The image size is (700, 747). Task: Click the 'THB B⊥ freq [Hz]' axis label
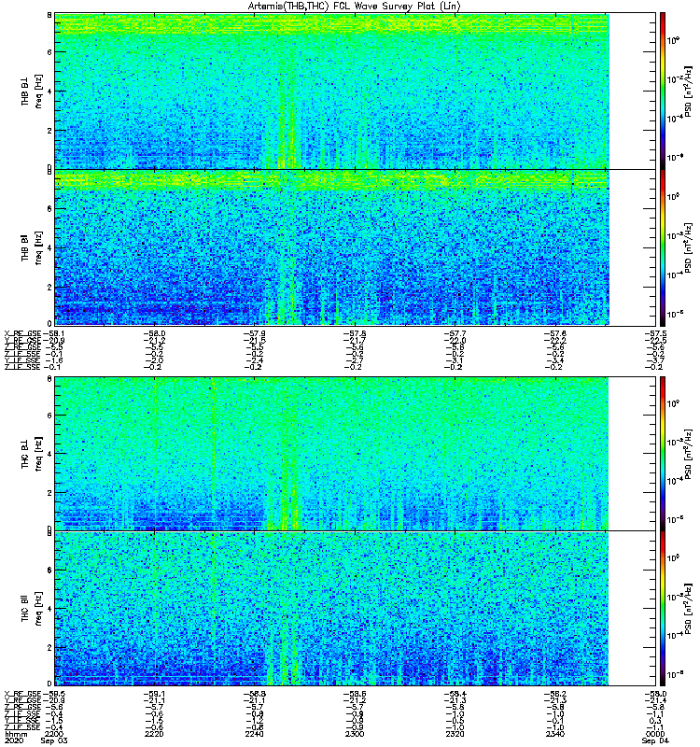pyautogui.click(x=32, y=91)
